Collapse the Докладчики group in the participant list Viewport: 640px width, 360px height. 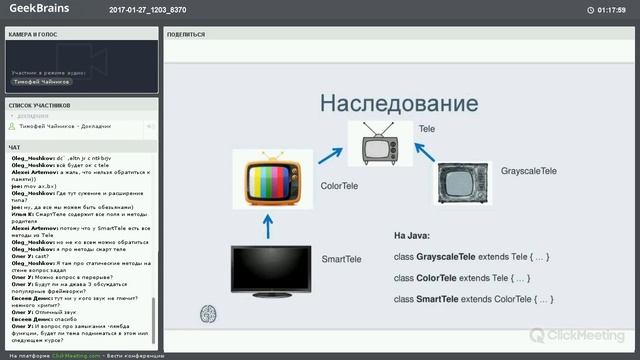coord(12,116)
